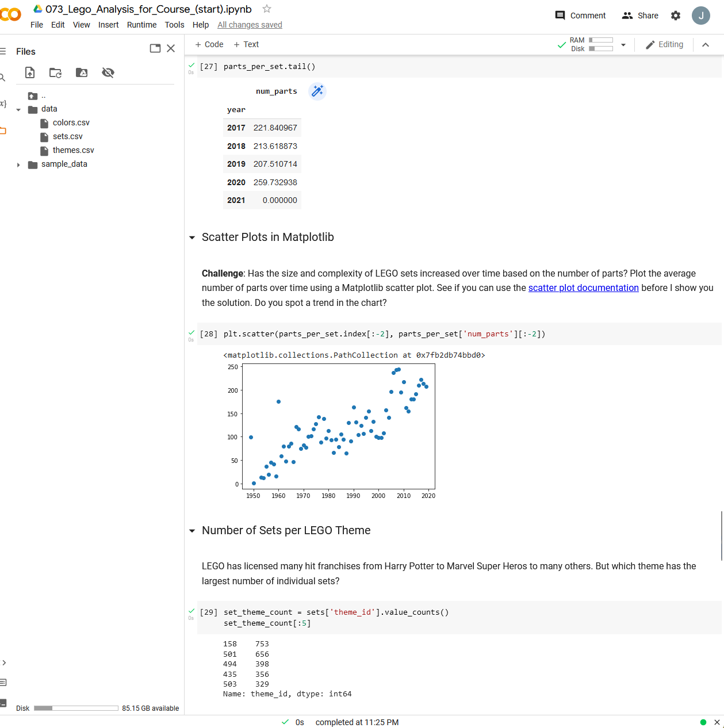The height and width of the screenshot is (728, 724).
Task: Open the Tools menu
Action: tap(174, 25)
